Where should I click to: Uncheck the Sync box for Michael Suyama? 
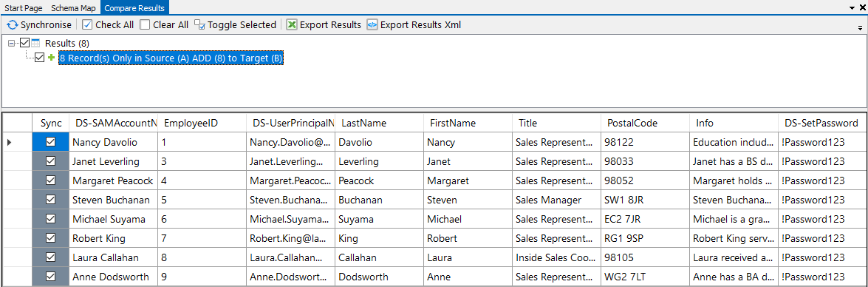51,219
